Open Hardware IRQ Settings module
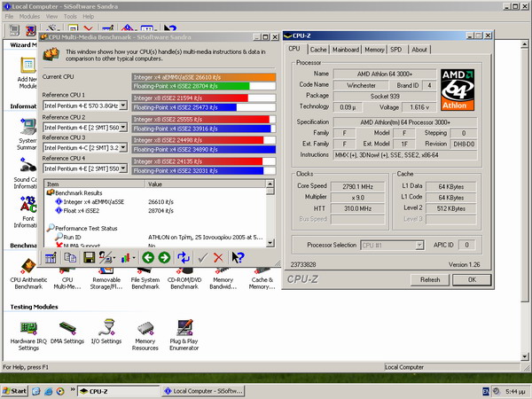532x399 pixels. (x=28, y=334)
